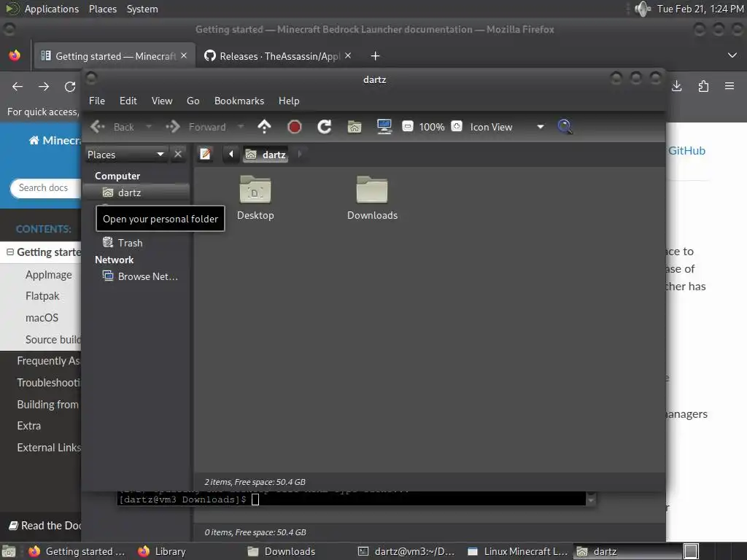Switch to Library taskbar window
The width and height of the screenshot is (747, 560).
tap(163, 551)
